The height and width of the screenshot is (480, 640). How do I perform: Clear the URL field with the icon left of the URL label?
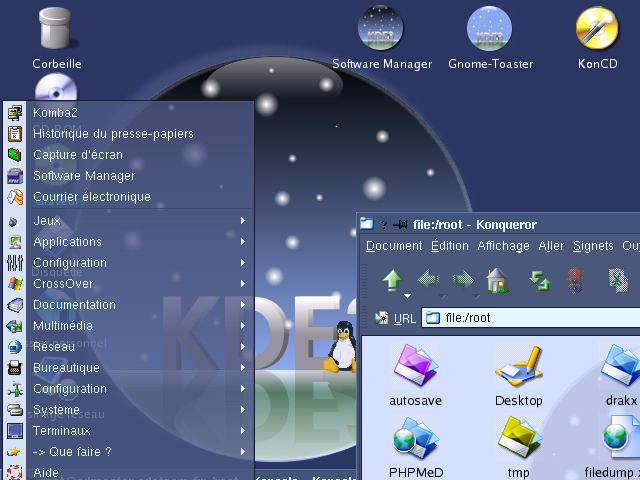pyautogui.click(x=382, y=318)
